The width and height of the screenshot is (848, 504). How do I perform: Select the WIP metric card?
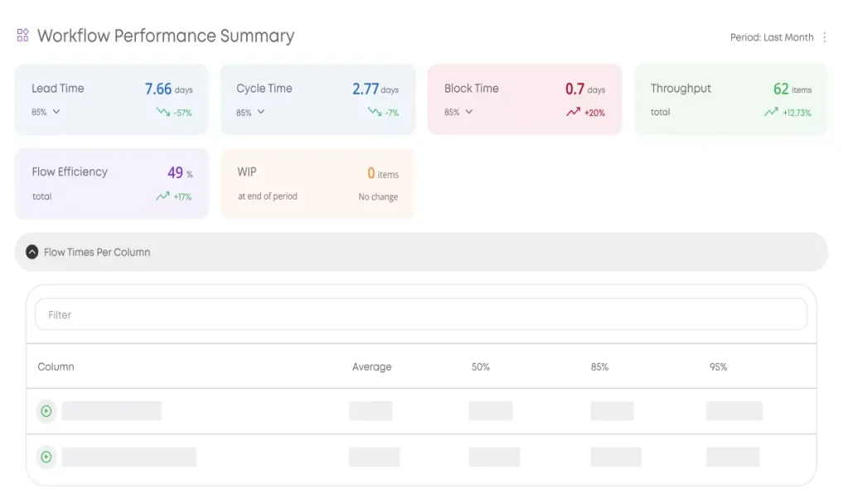(x=317, y=184)
